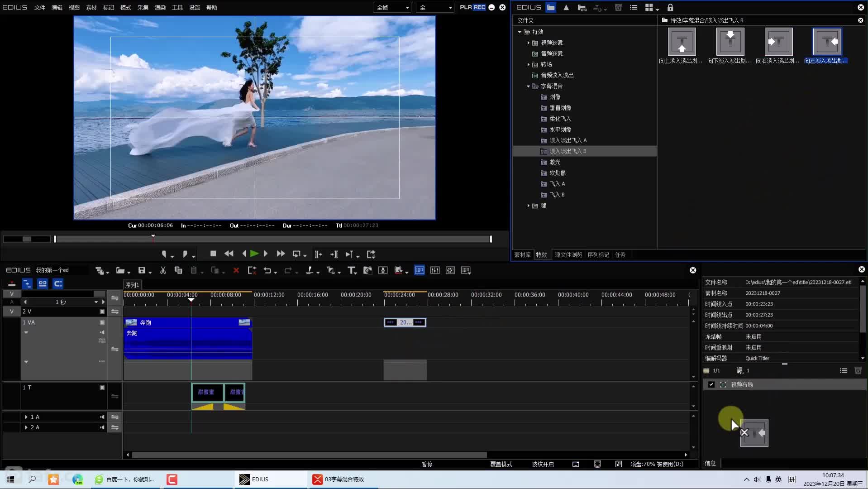868x489 pixels.
Task: Open the 全帧 dropdown
Action: tap(392, 7)
